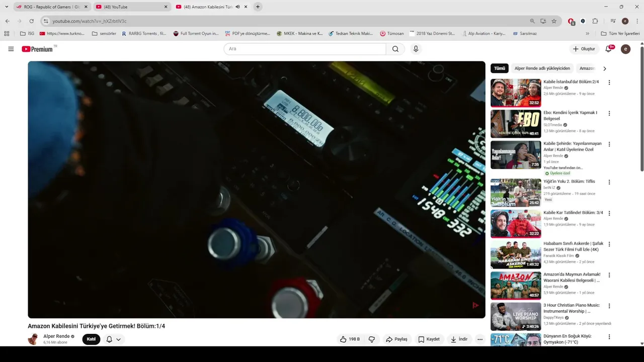Open RARBG Torrents bookmark
644x362 pixels.
point(144,34)
